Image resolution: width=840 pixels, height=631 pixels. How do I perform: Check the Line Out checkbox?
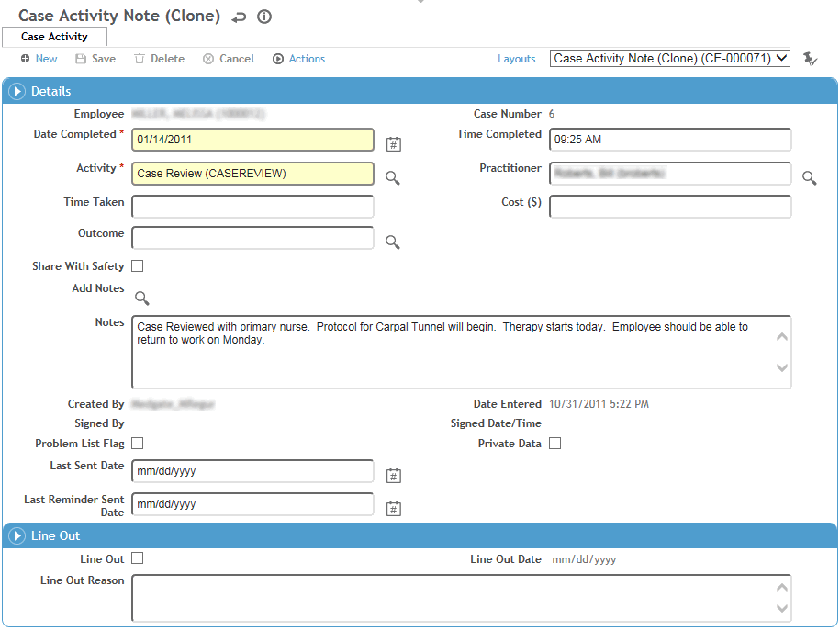pyautogui.click(x=138, y=558)
